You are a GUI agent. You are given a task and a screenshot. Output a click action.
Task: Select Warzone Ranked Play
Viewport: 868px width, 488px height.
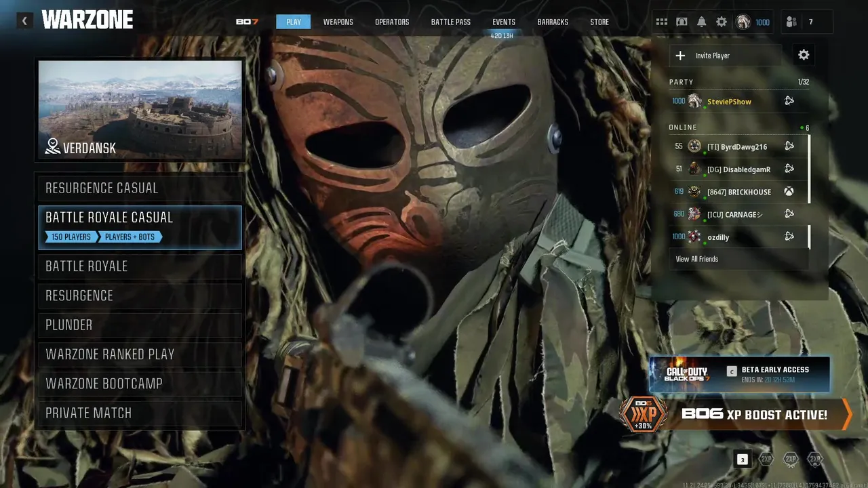[140, 354]
